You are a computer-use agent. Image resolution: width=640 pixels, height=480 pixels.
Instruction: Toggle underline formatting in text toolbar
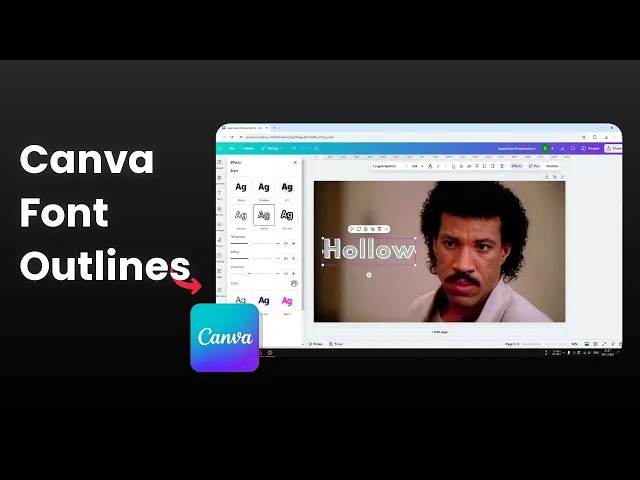(453, 166)
